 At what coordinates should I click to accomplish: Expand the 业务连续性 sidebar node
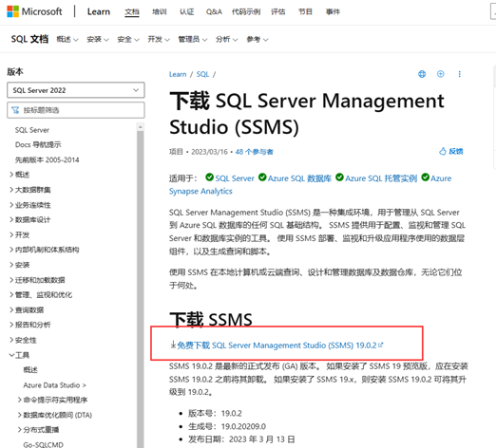[x=30, y=205]
